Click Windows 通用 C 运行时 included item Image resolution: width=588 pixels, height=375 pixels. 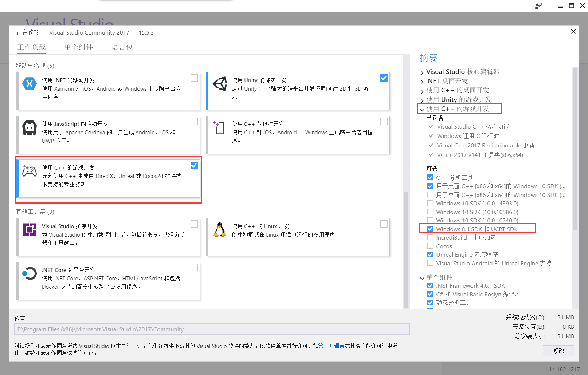pos(468,136)
